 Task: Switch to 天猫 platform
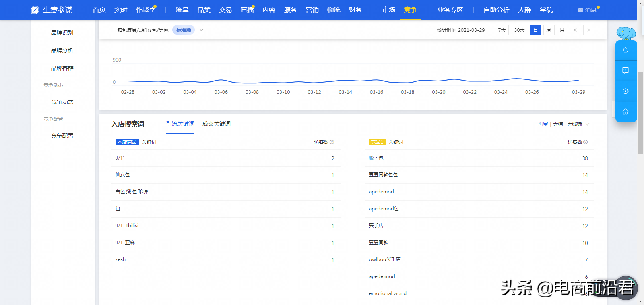[558, 124]
